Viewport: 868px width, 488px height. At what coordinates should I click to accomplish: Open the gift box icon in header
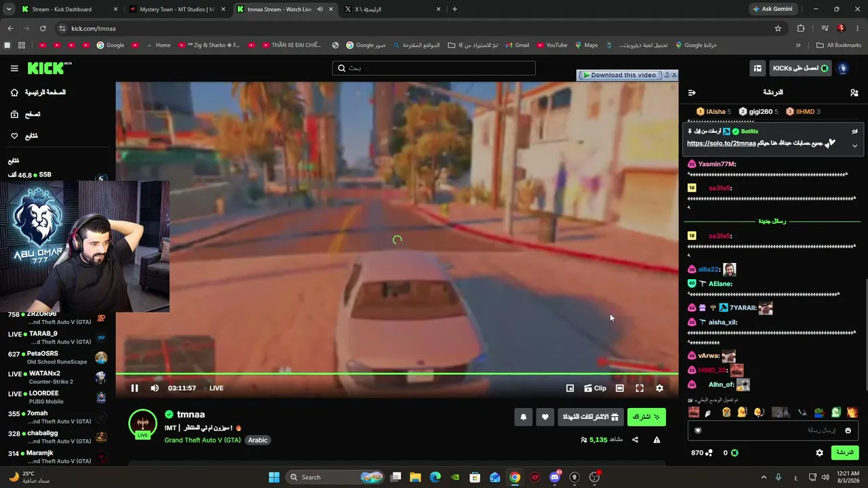(x=757, y=68)
